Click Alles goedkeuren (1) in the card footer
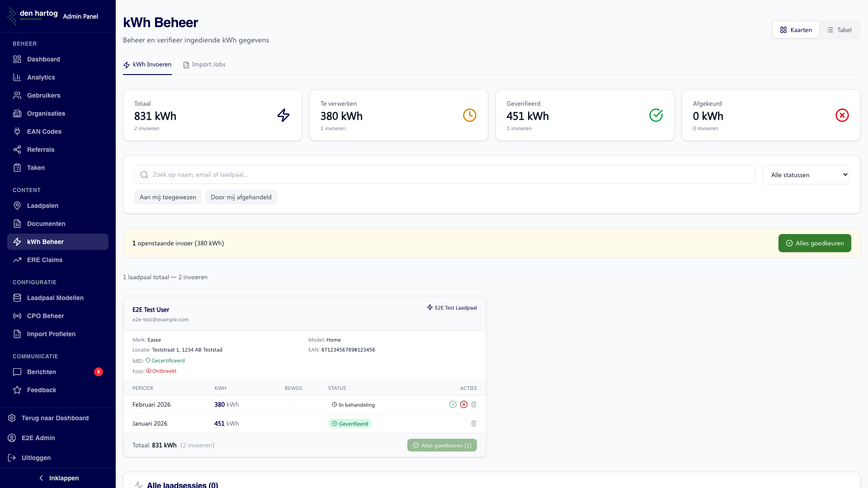 442,445
